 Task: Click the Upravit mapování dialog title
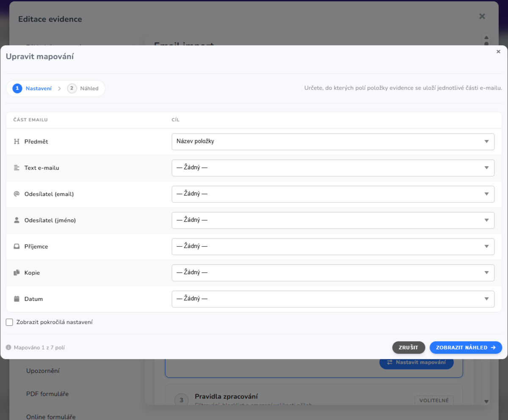[x=40, y=56]
